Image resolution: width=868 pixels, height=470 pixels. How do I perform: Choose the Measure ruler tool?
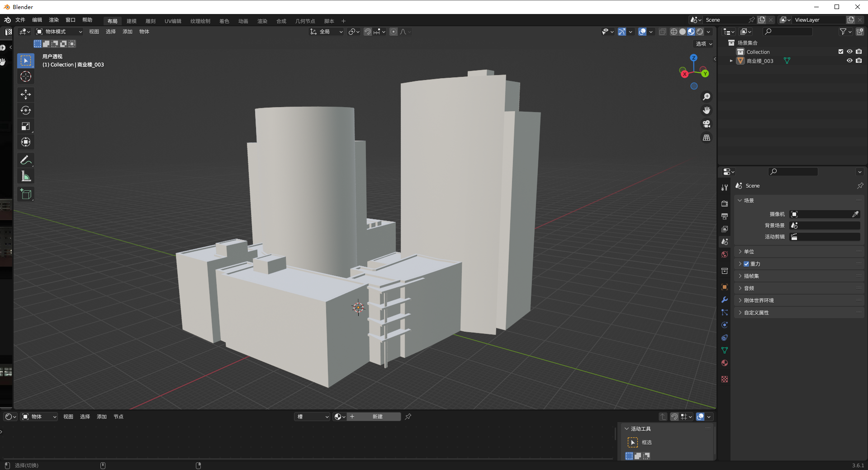click(x=26, y=177)
